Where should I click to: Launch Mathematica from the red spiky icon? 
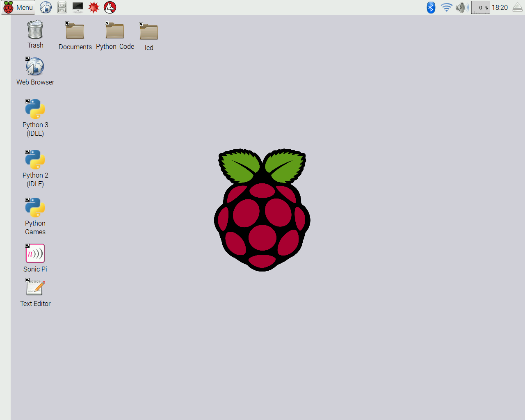click(94, 7)
